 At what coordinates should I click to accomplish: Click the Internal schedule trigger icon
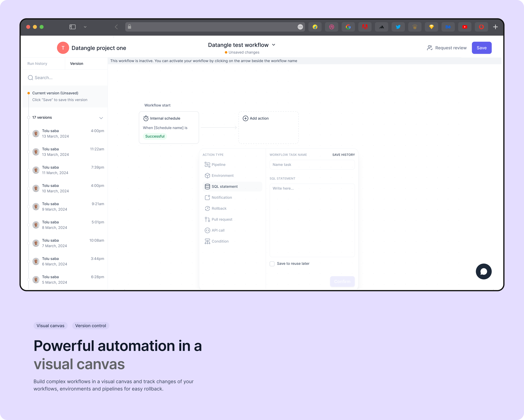pyautogui.click(x=146, y=118)
